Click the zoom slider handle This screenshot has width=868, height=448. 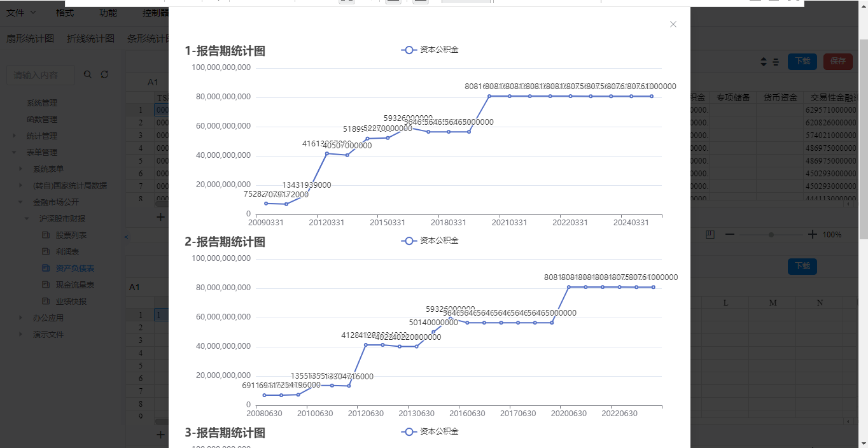pyautogui.click(x=771, y=235)
